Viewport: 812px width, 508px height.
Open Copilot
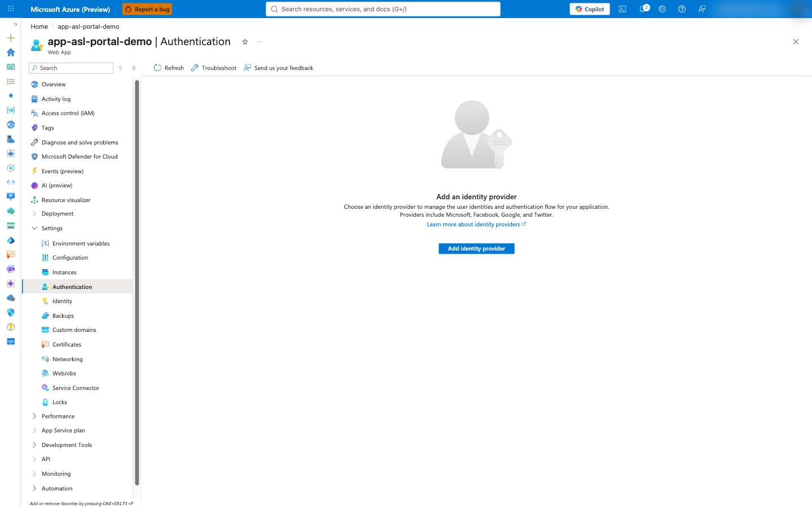pos(590,9)
